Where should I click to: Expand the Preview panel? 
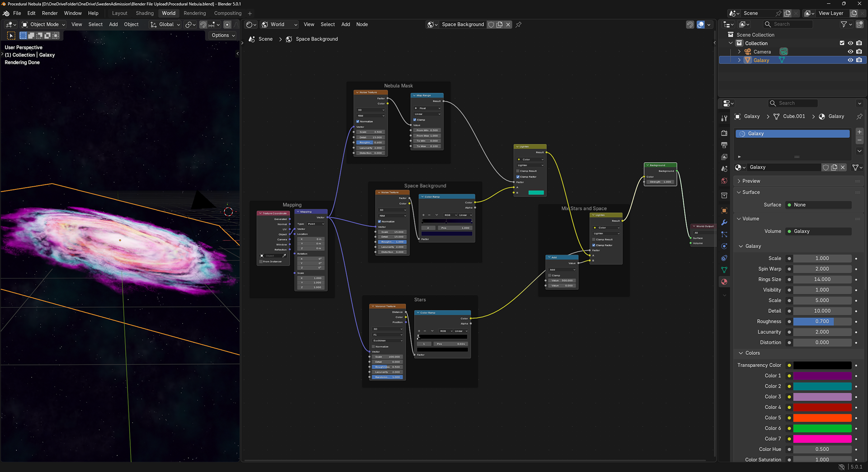[751, 181]
